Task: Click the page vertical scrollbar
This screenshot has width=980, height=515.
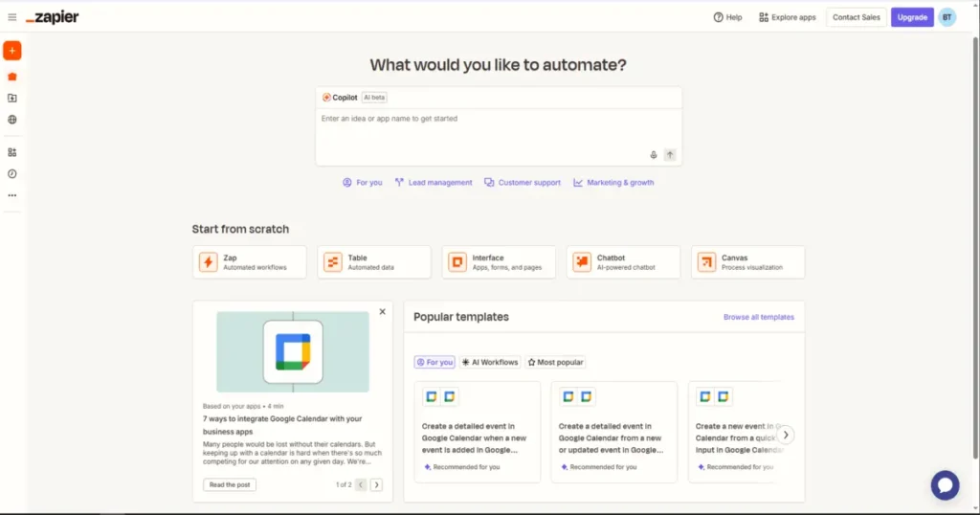Action: (975, 249)
